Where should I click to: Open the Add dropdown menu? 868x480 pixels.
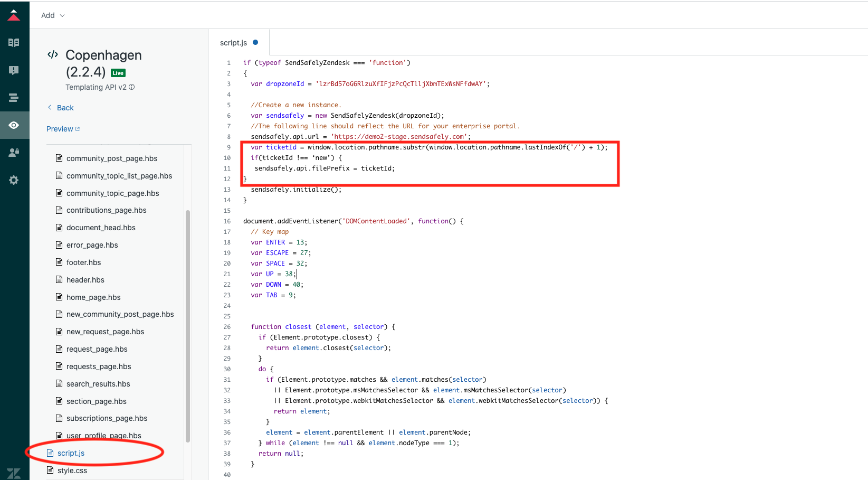tap(53, 15)
